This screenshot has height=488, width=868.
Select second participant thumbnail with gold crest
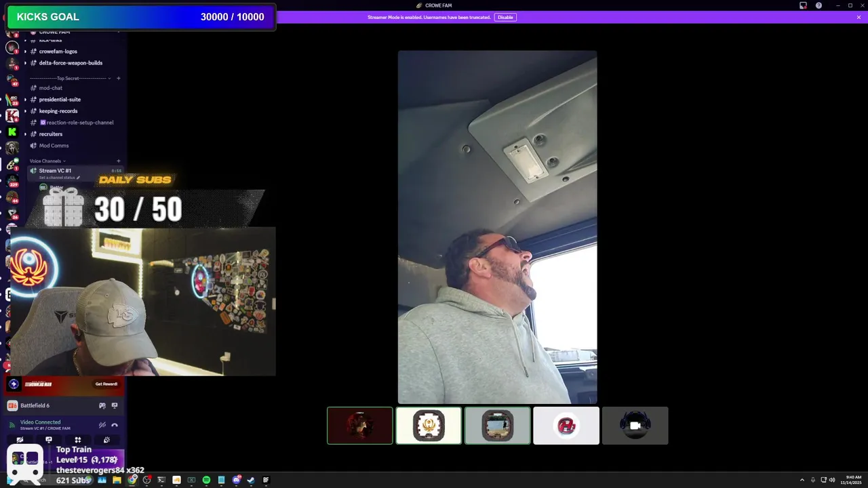[429, 426]
